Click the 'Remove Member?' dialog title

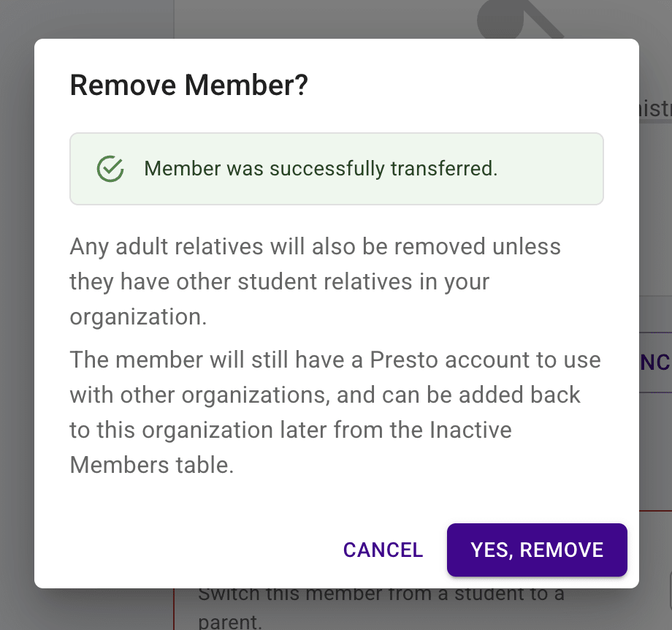[188, 86]
